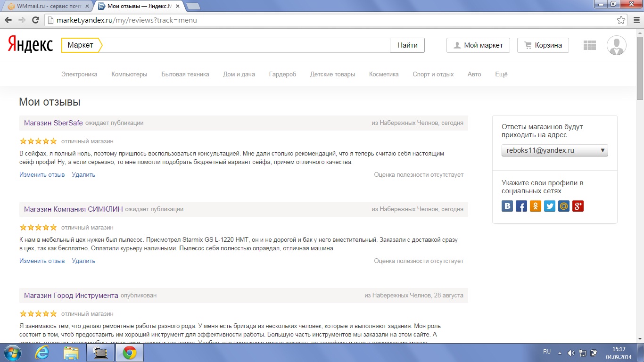Image resolution: width=644 pixels, height=362 pixels.
Task: Click the Маркет label button
Action: click(x=81, y=45)
